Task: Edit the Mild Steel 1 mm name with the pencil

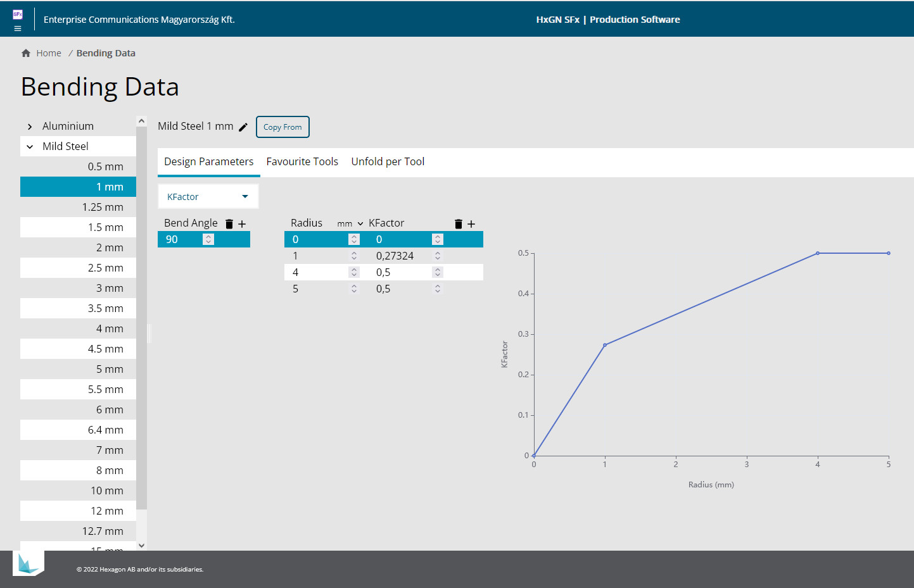Action: (x=243, y=127)
